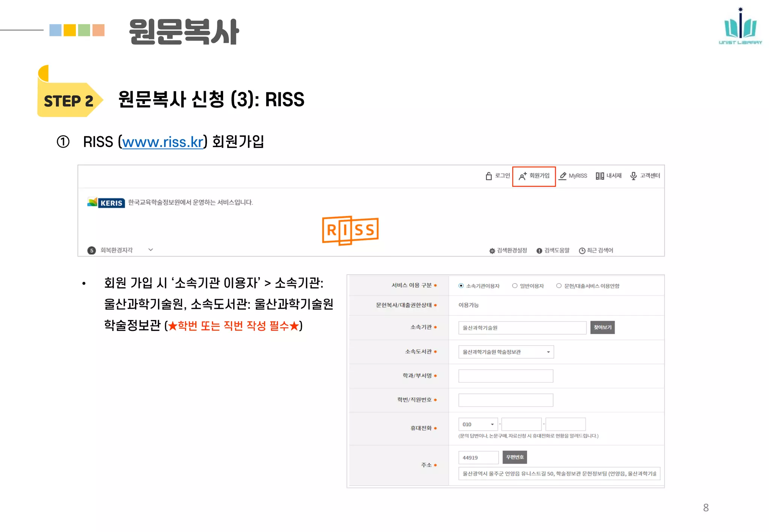The image size is (769, 532).
Task: Click the 회원가입 sign-up person icon
Action: coord(522,176)
